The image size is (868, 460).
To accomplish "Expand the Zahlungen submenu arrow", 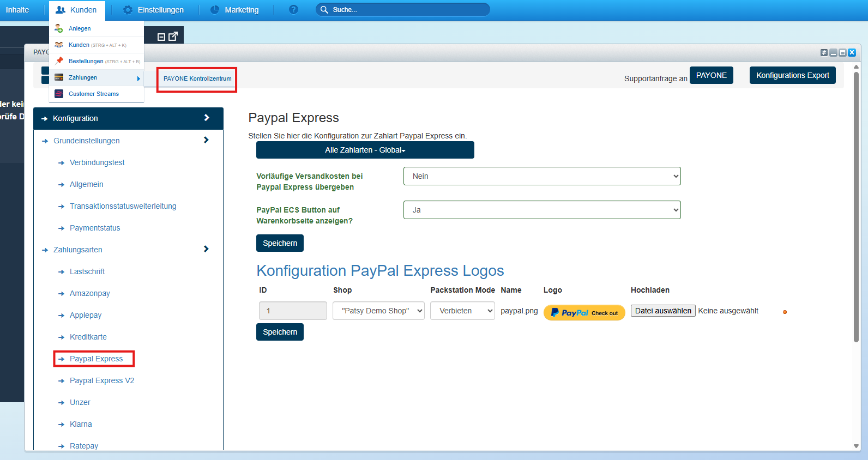I will point(138,78).
